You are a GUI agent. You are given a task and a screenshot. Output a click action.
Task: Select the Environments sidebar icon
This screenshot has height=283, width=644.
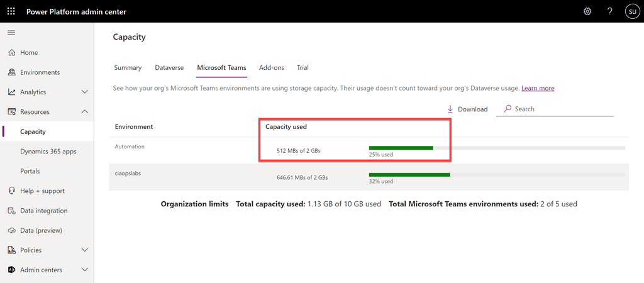click(11, 72)
